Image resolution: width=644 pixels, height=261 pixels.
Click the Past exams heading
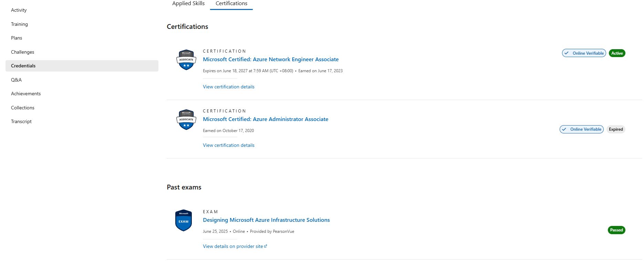[x=184, y=187]
